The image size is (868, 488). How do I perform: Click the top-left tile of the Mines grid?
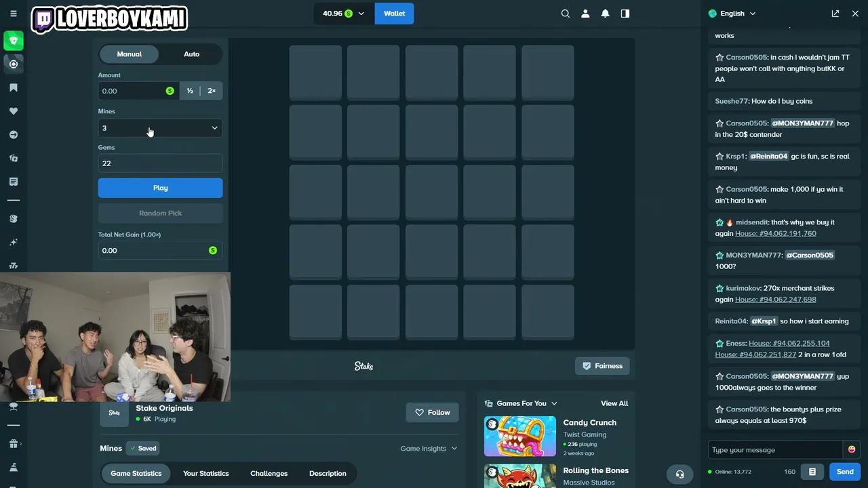click(315, 73)
